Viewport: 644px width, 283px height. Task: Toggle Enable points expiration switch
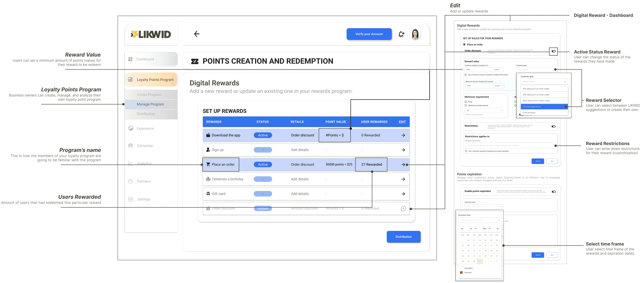coord(554,192)
